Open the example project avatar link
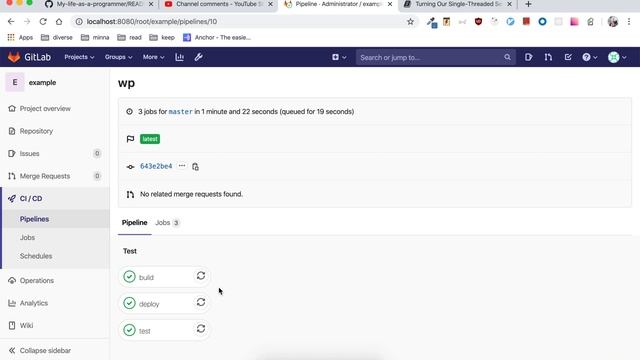640x360 pixels. click(15, 82)
